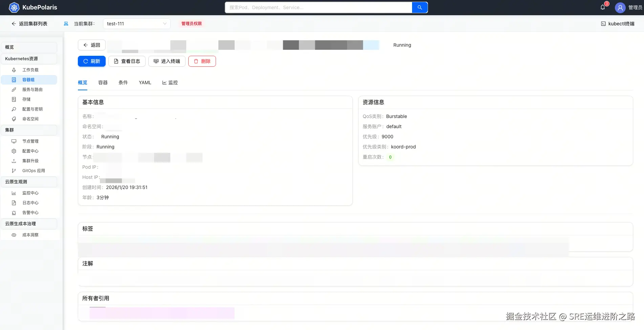Open the 管理员 user avatar
Viewport: 644px width, 330px height.
(x=620, y=7)
